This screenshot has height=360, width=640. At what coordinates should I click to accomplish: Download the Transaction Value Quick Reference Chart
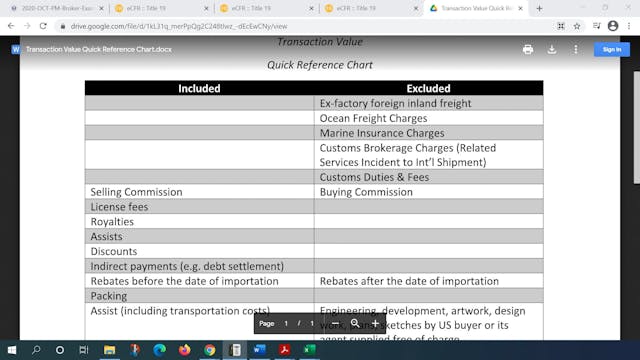click(x=552, y=49)
